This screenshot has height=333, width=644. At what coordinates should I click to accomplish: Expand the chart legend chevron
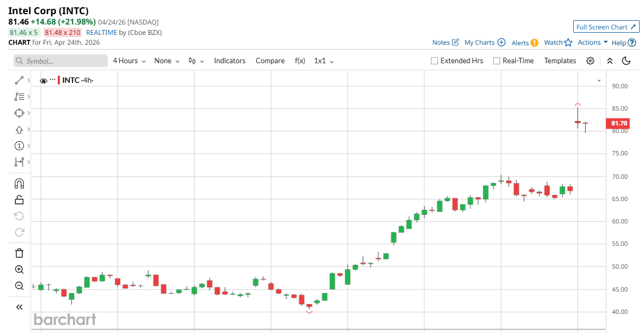(599, 81)
